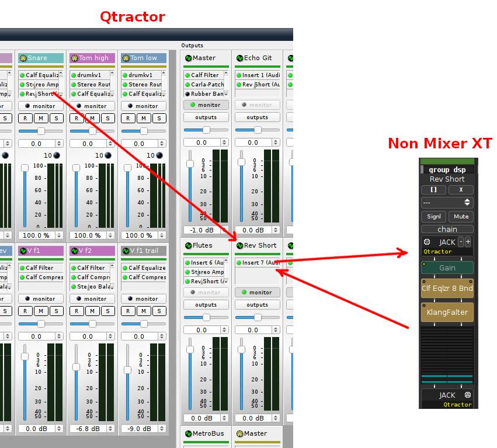Select Stereo Rout plugin on Tom low strip
Image resolution: width=497 pixels, height=448 pixels.
click(x=142, y=84)
